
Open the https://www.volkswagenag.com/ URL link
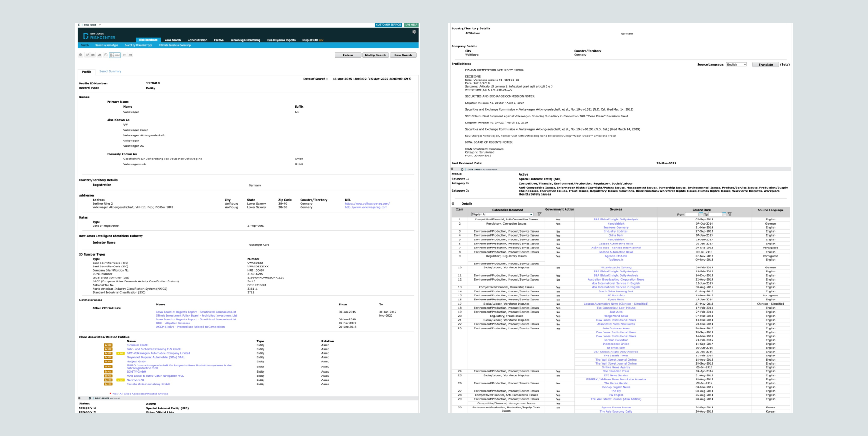pos(367,204)
